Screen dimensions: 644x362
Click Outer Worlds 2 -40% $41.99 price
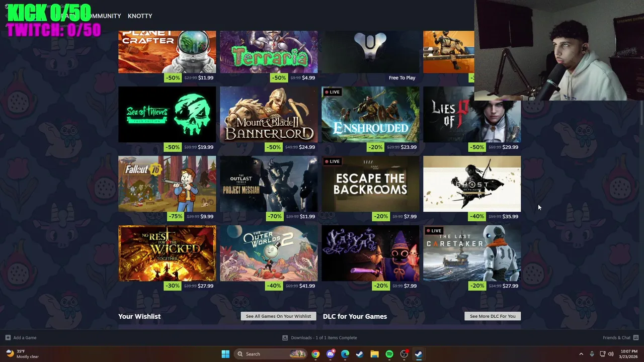292,286
